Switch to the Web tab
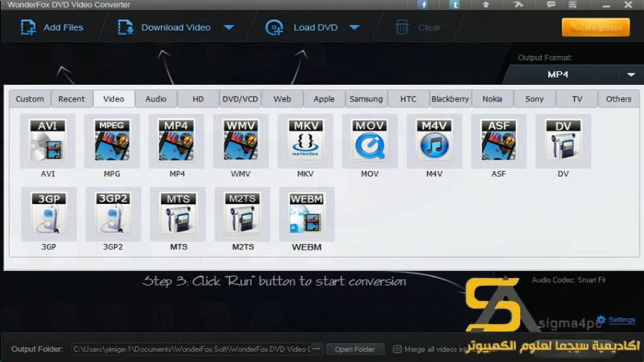The image size is (644, 362). (282, 99)
